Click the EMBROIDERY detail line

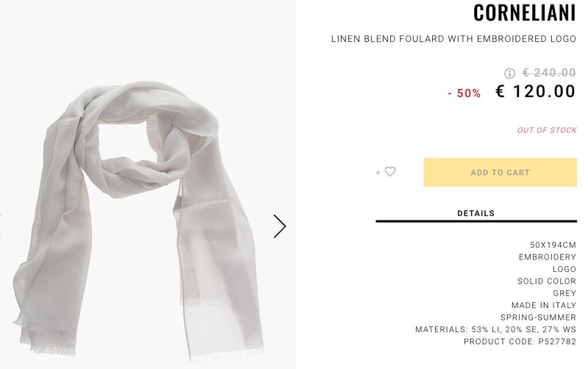(548, 257)
